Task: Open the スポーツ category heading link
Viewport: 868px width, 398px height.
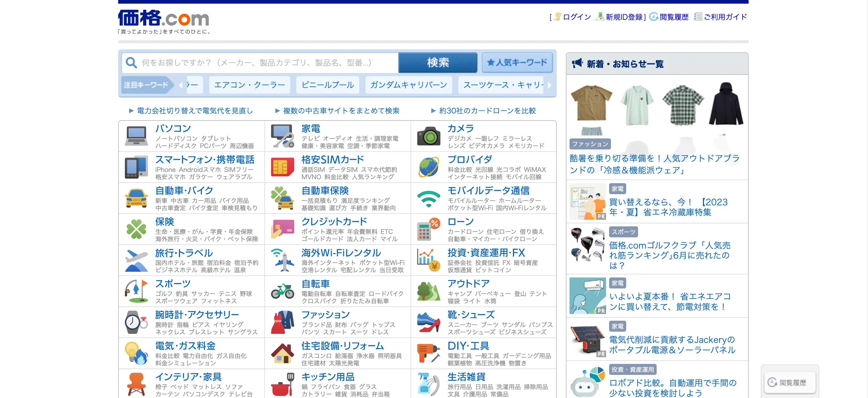Action: pos(173,284)
